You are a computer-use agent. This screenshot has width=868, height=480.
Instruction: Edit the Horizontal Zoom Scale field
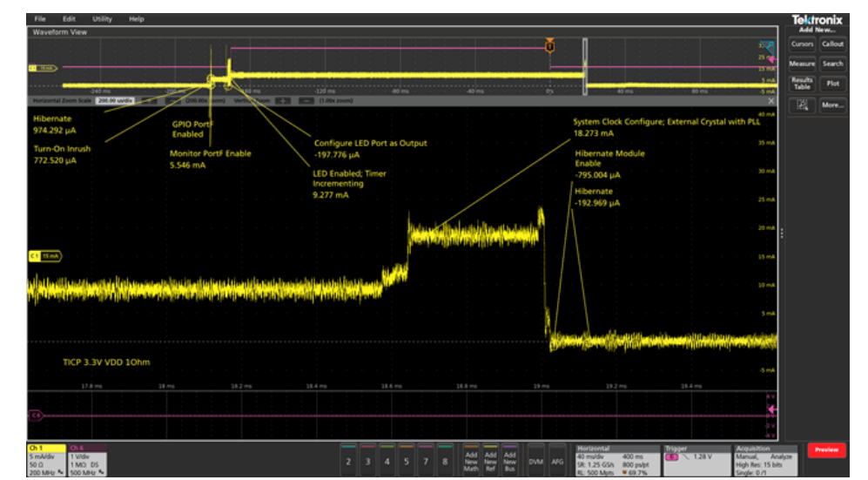(x=115, y=101)
